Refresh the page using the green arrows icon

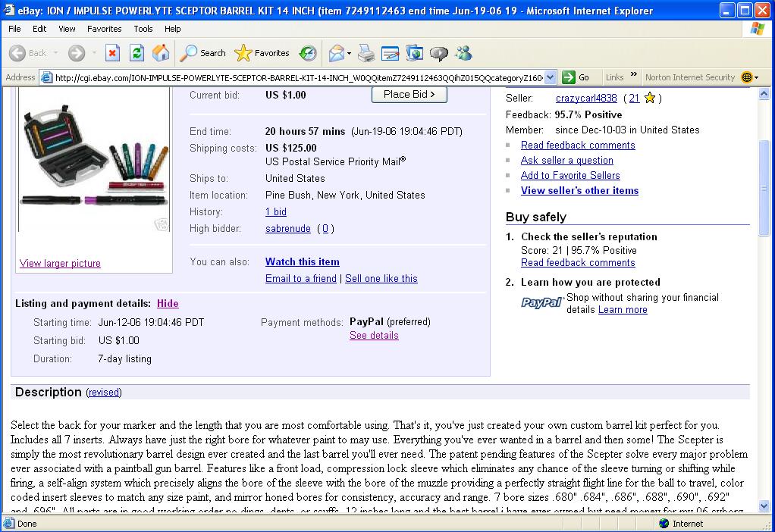click(137, 53)
